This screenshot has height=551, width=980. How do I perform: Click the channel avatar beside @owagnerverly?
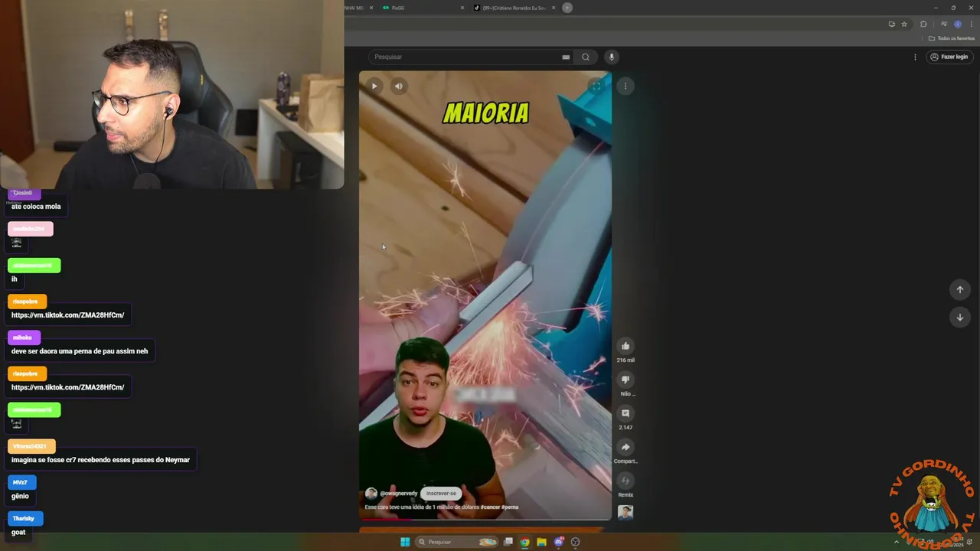point(371,494)
